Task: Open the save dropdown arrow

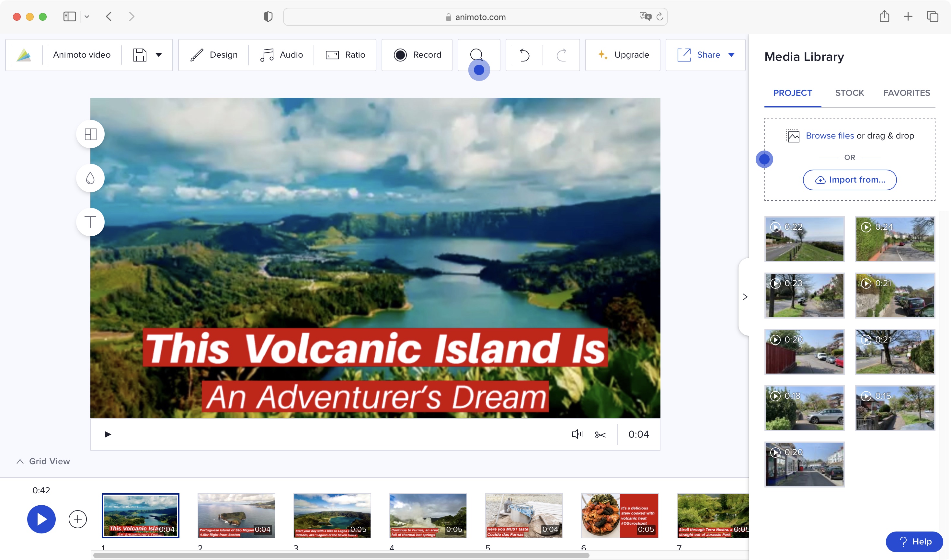Action: (159, 55)
